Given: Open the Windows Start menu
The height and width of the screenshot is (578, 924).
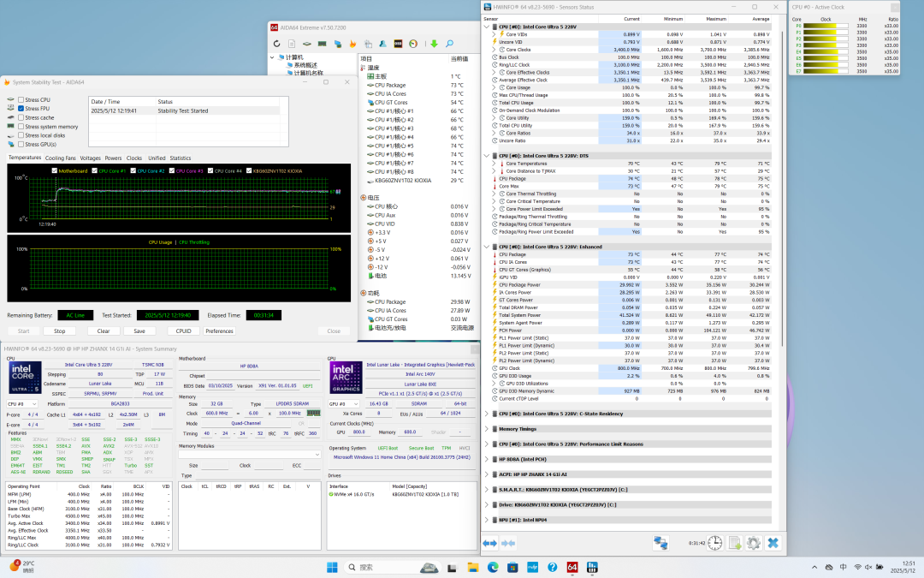Looking at the screenshot, I should coord(332,568).
